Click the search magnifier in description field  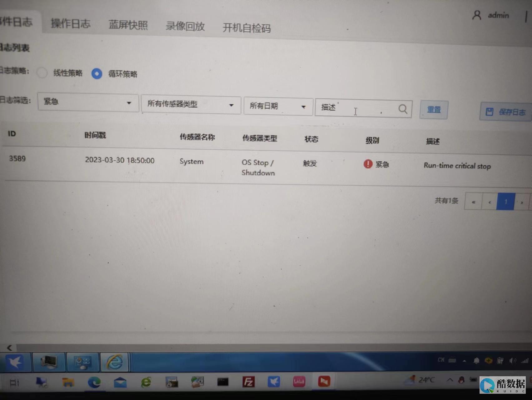click(403, 109)
